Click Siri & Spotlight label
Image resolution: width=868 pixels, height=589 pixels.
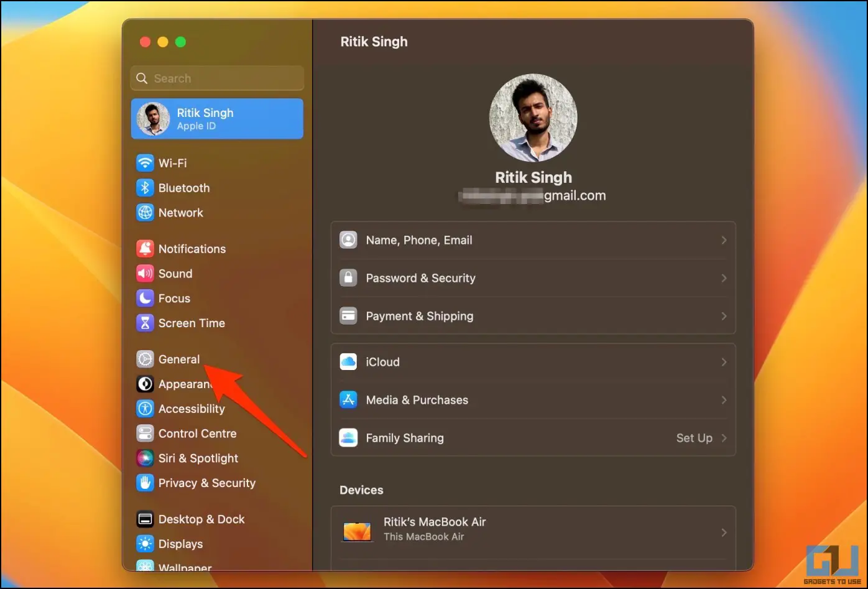(x=198, y=458)
